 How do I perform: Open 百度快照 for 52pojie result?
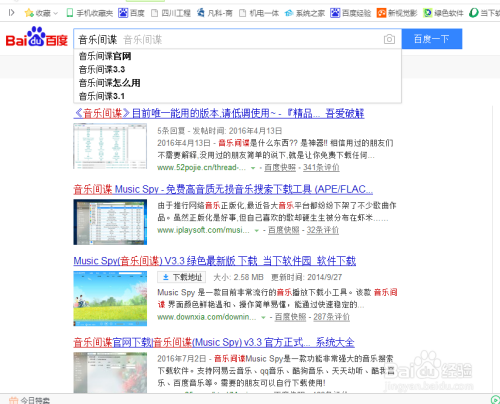(x=280, y=167)
